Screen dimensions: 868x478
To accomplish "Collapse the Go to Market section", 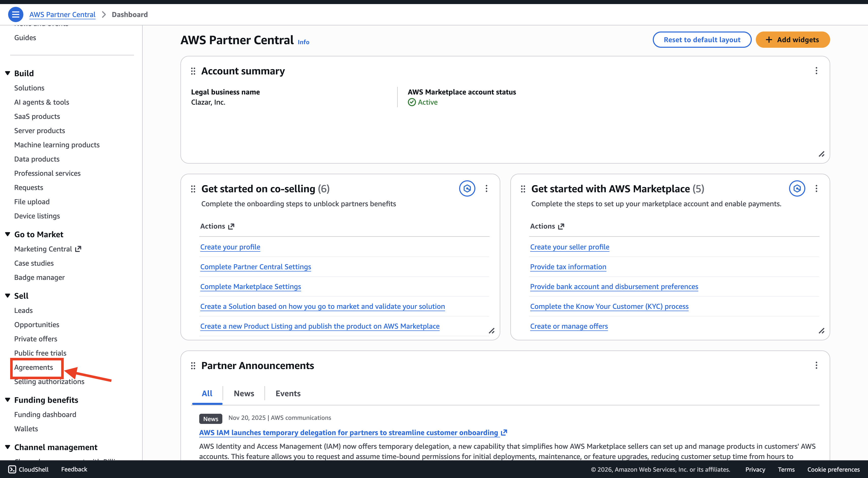I will 7,234.
